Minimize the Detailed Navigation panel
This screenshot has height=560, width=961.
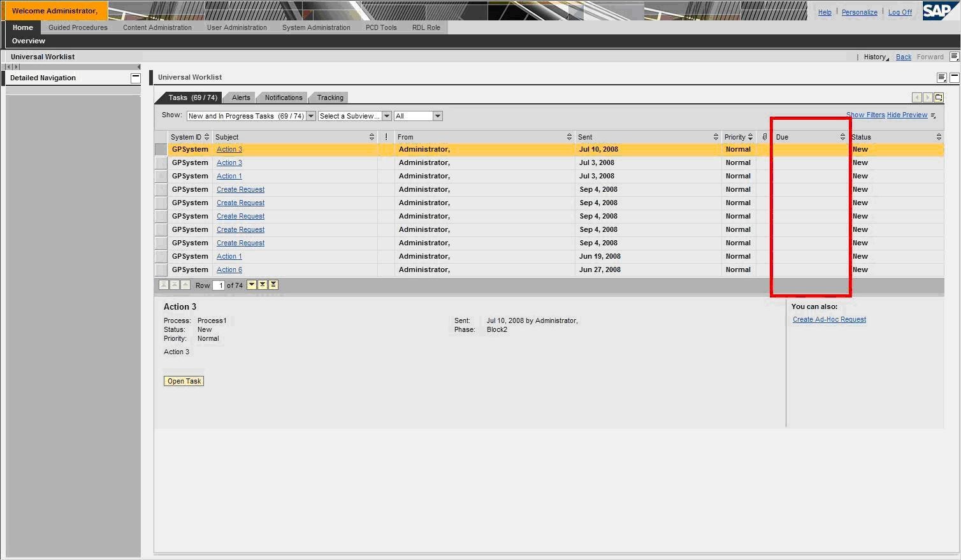[136, 78]
